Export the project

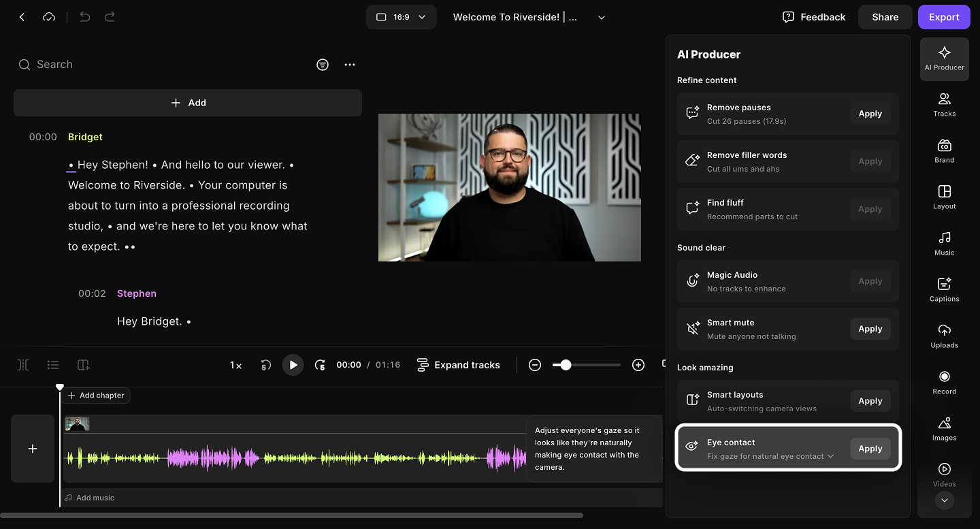944,17
